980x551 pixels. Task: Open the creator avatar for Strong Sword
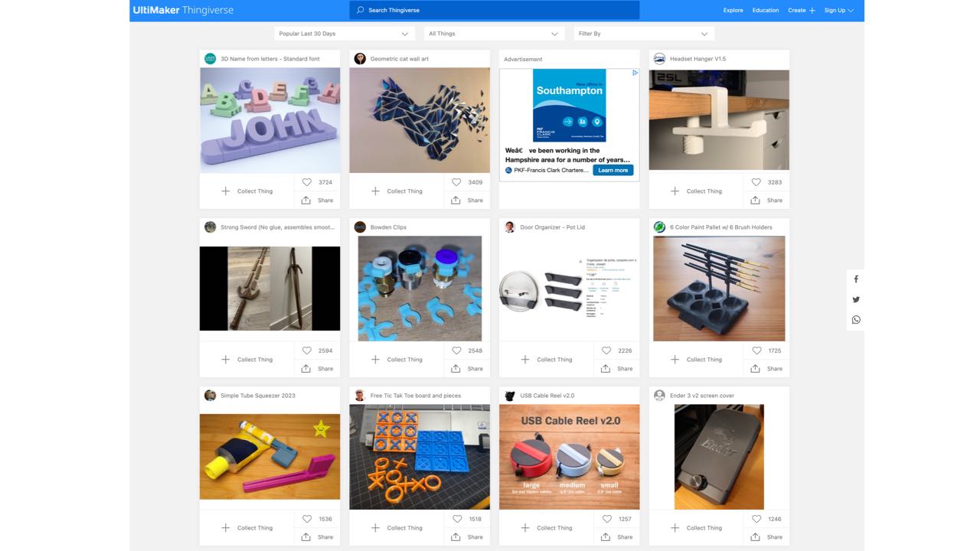(210, 227)
